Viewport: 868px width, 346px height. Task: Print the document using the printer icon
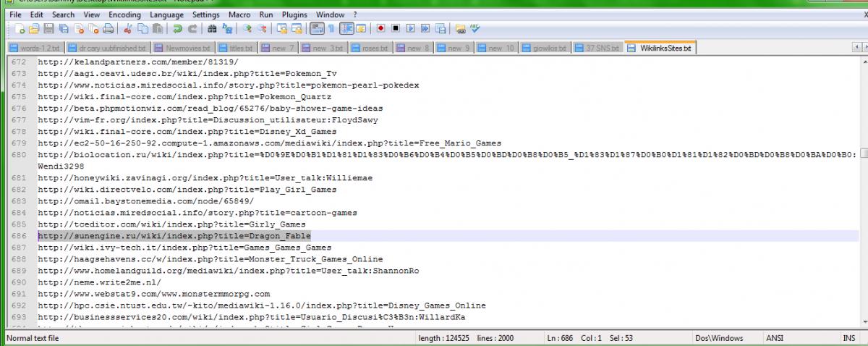click(x=108, y=29)
